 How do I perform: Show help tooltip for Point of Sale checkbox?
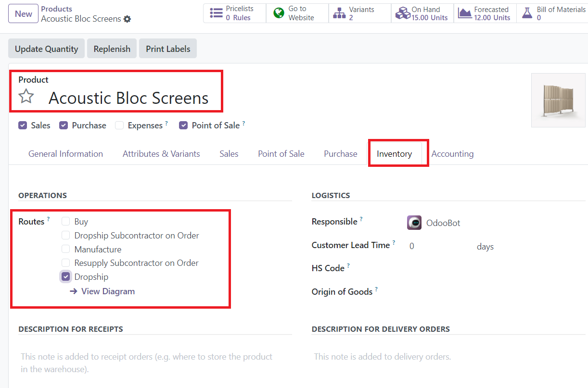click(243, 123)
